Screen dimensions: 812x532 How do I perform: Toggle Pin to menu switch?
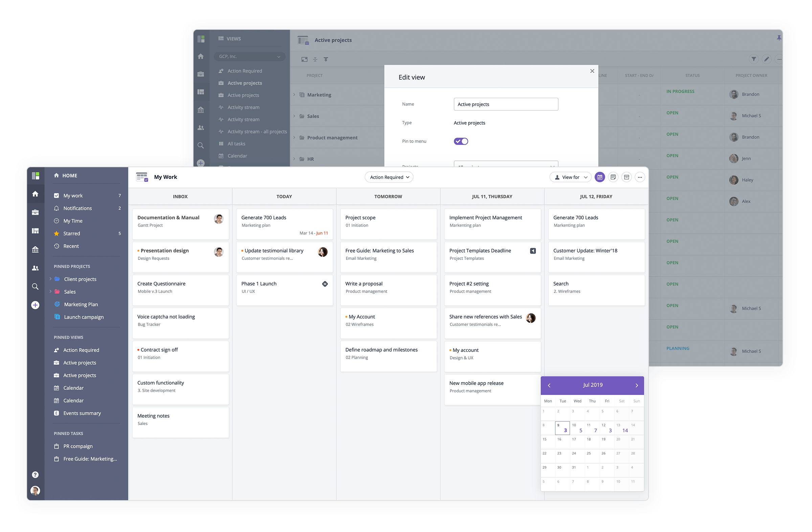[x=461, y=141]
